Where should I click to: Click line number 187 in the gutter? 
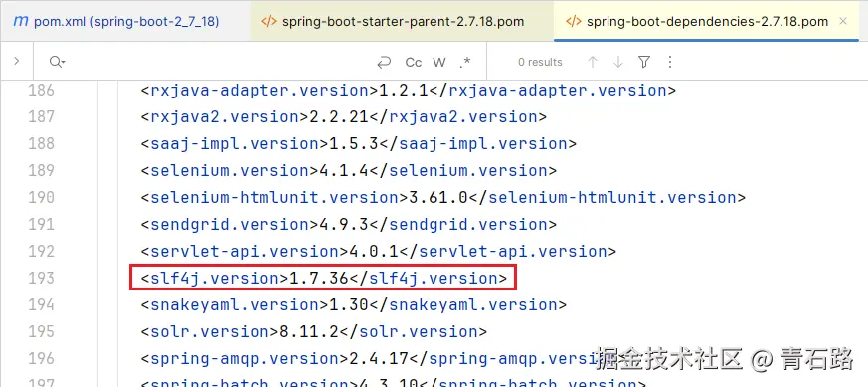[x=41, y=116]
